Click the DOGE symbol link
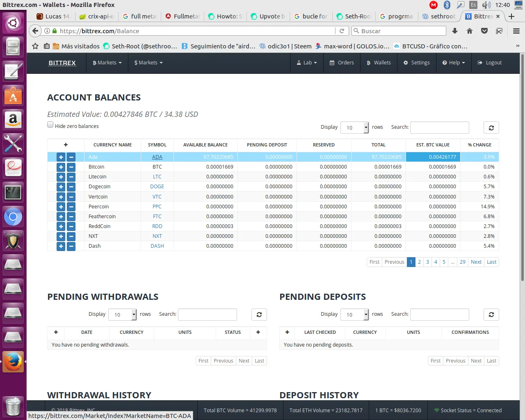Image resolution: width=525 pixels, height=420 pixels. 157,187
